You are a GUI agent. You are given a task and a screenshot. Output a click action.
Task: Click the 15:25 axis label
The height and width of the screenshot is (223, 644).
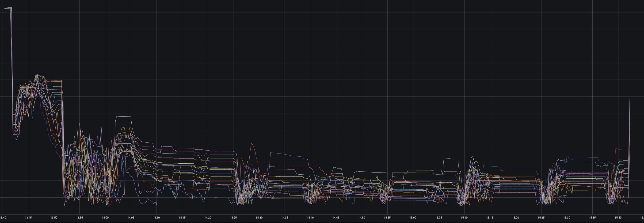click(x=541, y=218)
